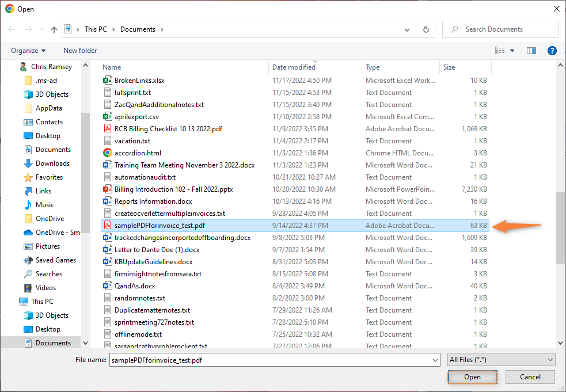Click the PowerPoint icon for Billing Introduction 102
566x392 pixels.
tap(107, 189)
